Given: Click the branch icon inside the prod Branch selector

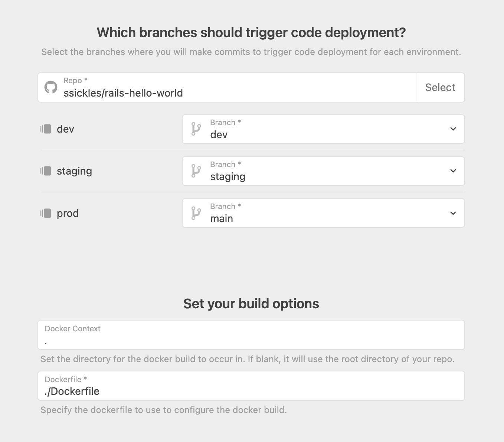Looking at the screenshot, I should [x=196, y=213].
